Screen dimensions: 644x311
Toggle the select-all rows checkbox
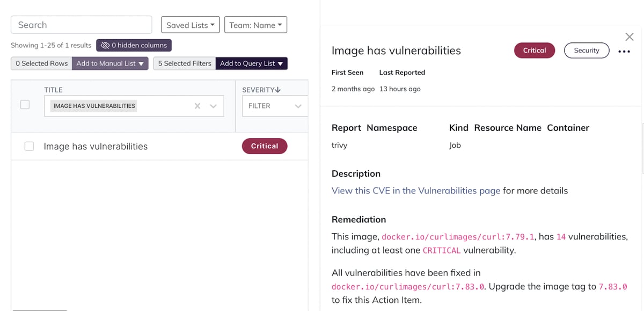tap(25, 105)
